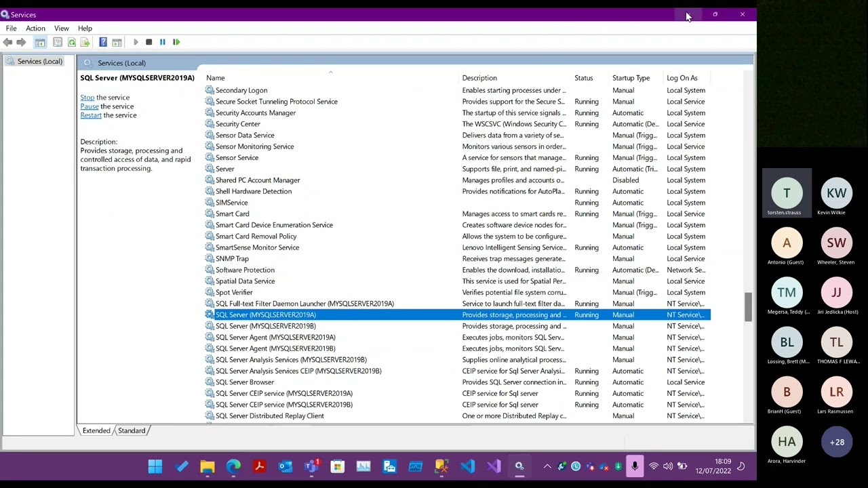The height and width of the screenshot is (488, 868).
Task: Select the Shared PC Account Manager service
Action: coord(458,180)
